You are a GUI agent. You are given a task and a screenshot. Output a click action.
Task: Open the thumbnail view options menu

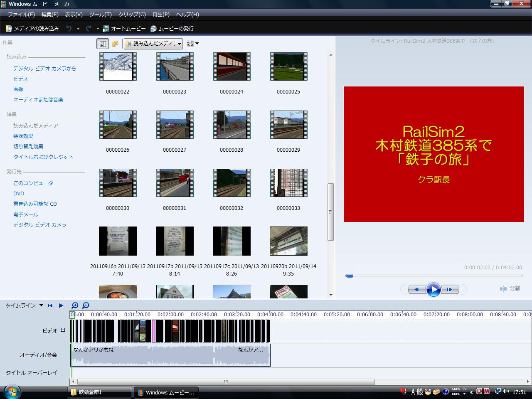click(193, 43)
